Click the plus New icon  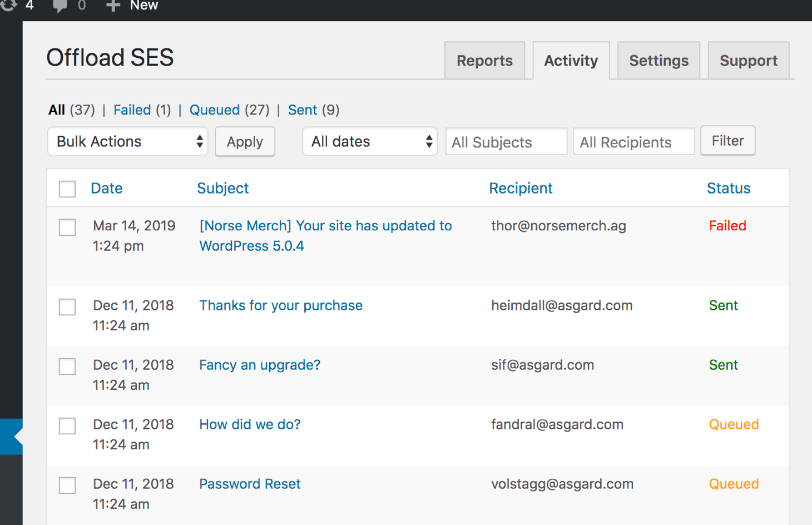[113, 6]
